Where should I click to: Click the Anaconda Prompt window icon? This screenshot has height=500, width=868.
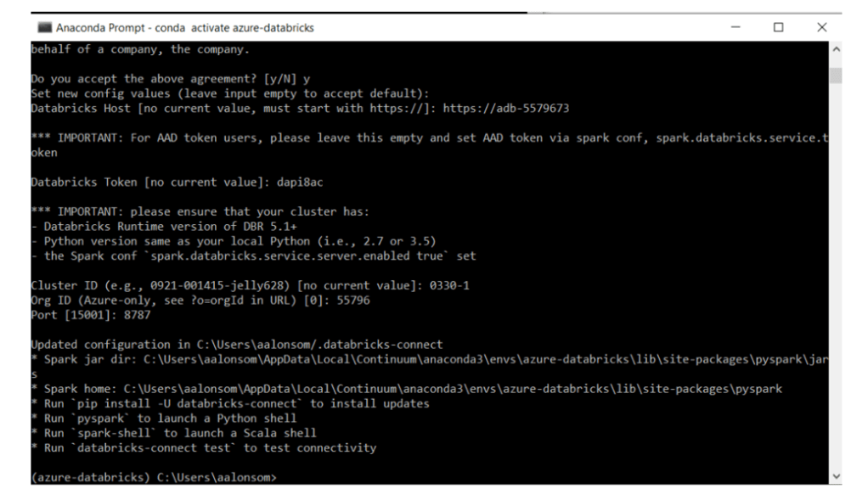(44, 28)
